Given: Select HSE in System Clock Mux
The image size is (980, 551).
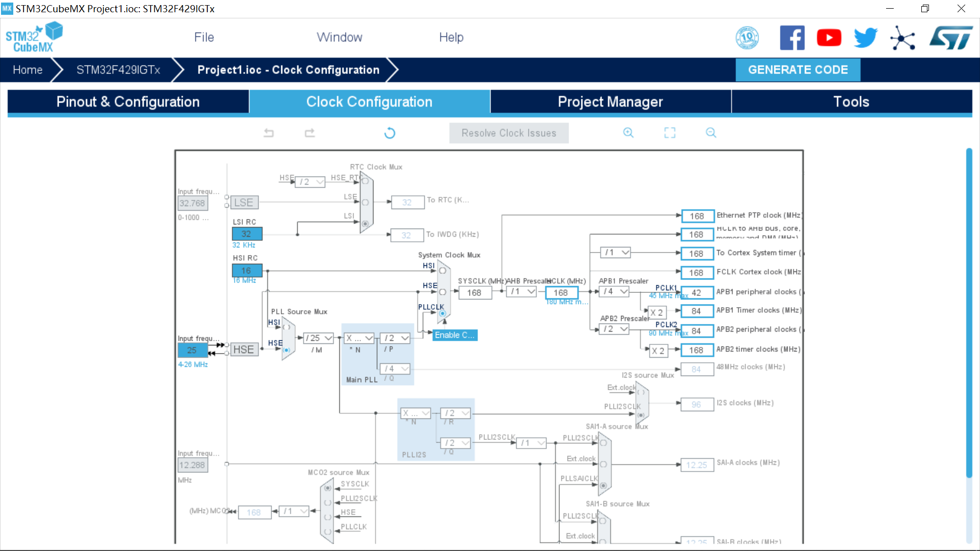Looking at the screenshot, I should (443, 292).
